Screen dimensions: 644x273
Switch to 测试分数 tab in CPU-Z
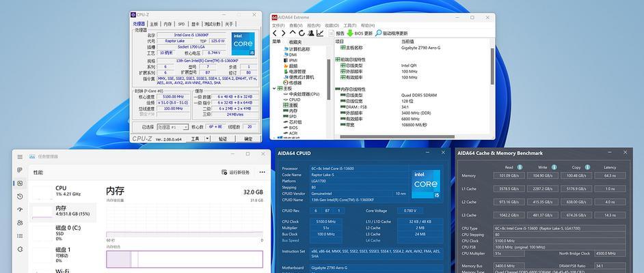(213, 24)
